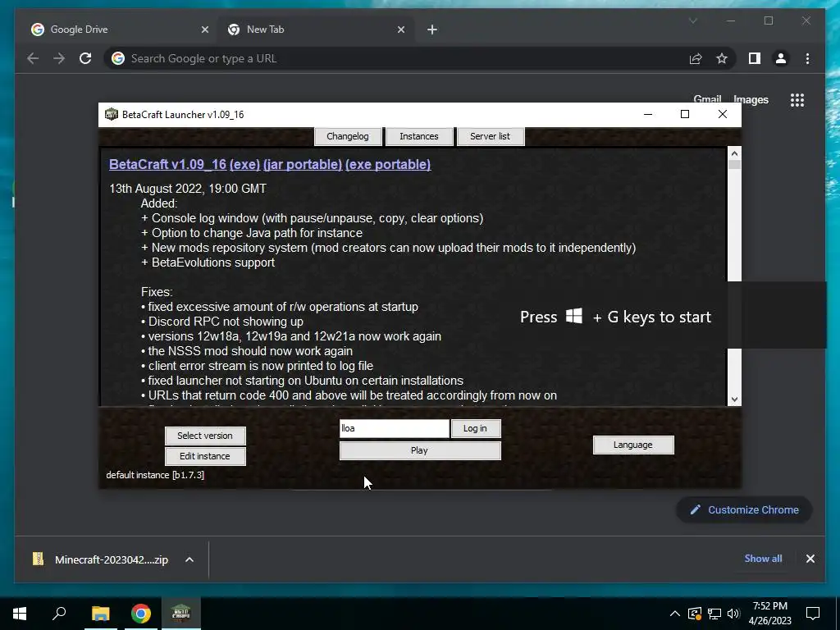Viewport: 840px width, 630px height.
Task: Click the security tray icon with warning badge
Action: pos(695,614)
